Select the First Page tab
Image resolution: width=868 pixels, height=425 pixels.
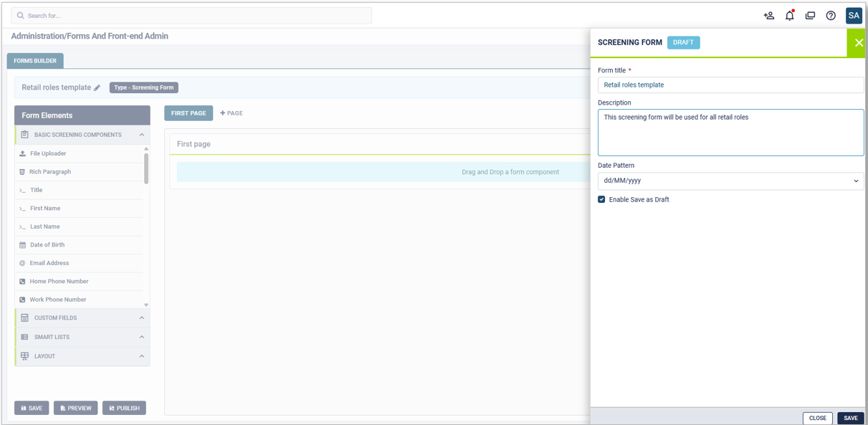tap(189, 113)
